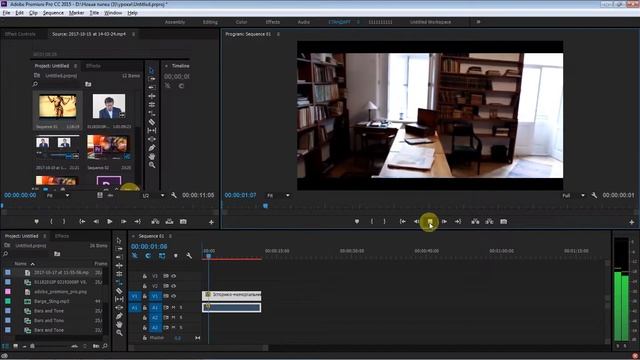
Task: Add marker in Program monitor
Action: (x=357, y=221)
